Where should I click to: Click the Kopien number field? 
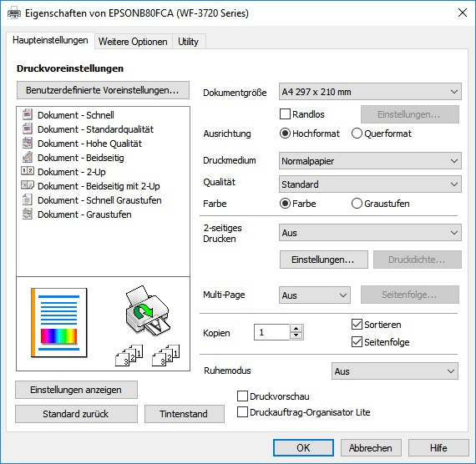tap(272, 332)
